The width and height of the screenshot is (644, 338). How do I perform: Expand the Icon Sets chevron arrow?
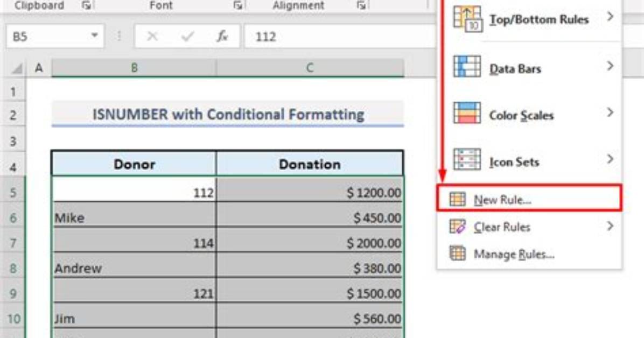[610, 159]
